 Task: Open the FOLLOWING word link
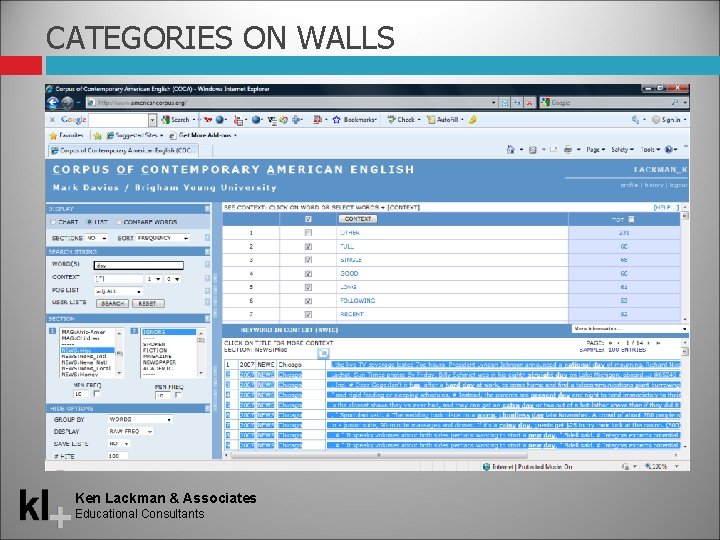click(x=358, y=301)
